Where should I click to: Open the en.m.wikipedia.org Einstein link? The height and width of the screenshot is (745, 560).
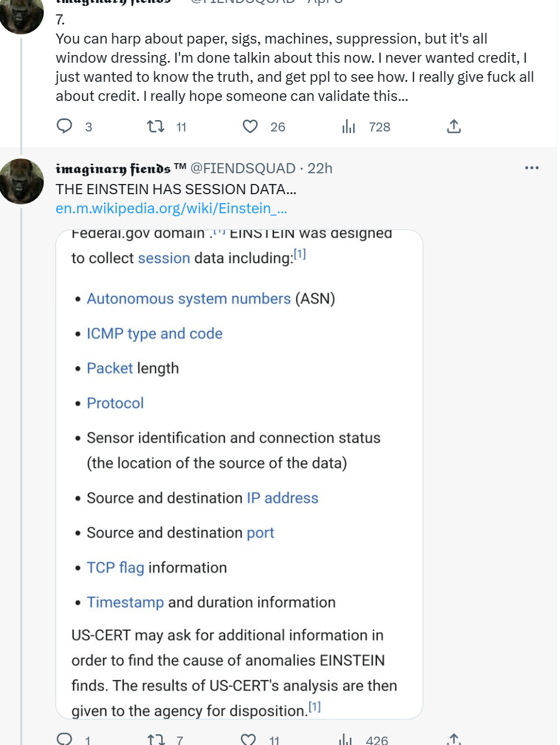[x=171, y=209]
